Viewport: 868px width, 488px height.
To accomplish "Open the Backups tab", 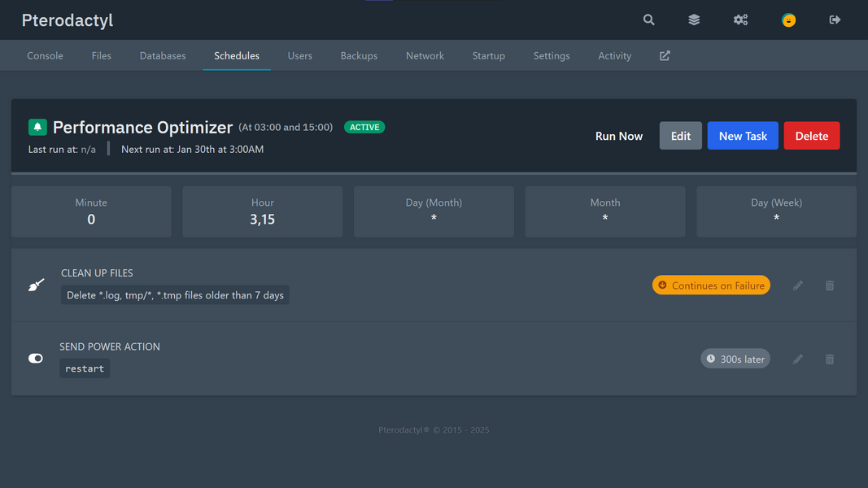I will tap(360, 56).
